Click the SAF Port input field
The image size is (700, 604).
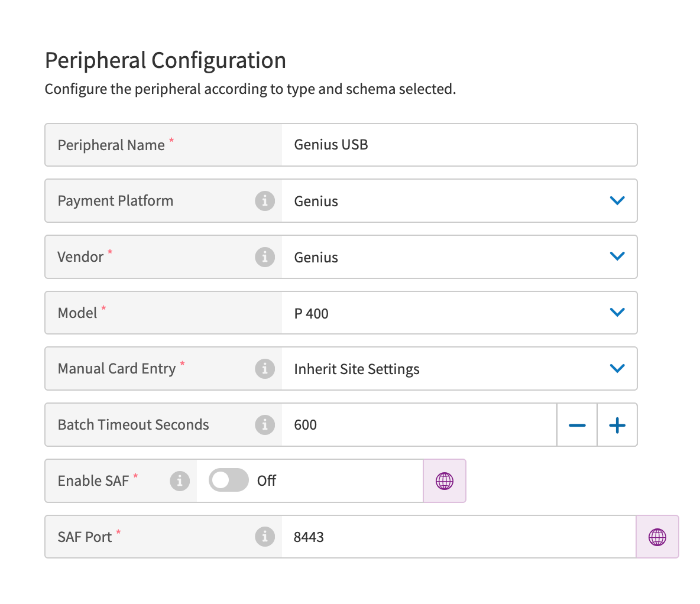(458, 537)
